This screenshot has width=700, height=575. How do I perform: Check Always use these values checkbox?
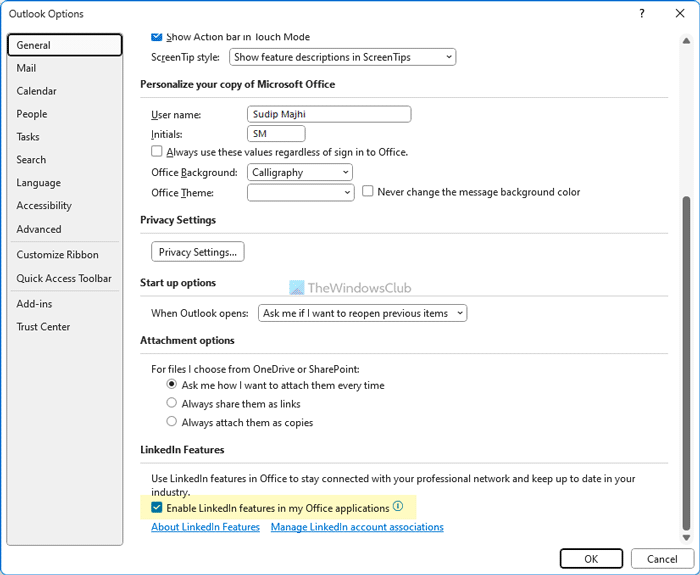point(157,152)
